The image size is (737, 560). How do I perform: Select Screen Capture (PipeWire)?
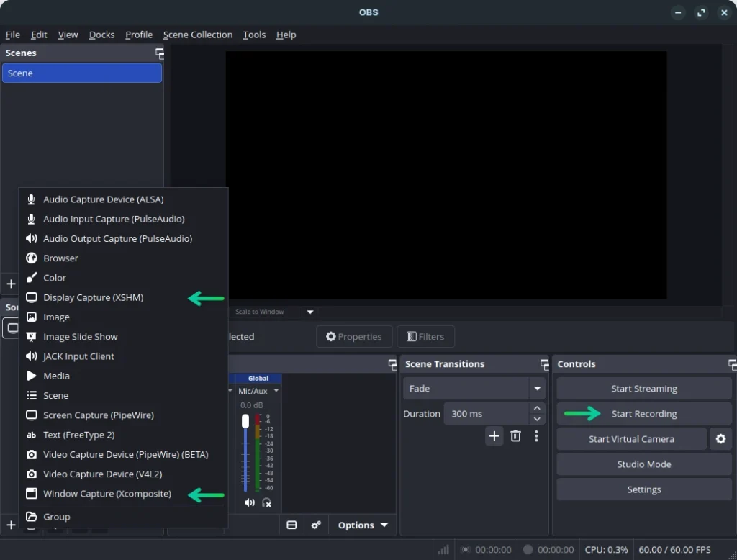click(123, 415)
